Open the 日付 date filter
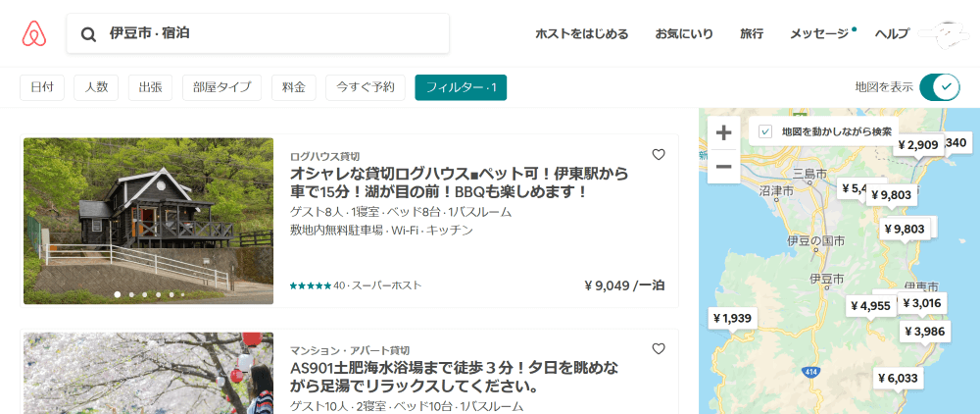Image resolution: width=980 pixels, height=414 pixels. click(x=42, y=87)
